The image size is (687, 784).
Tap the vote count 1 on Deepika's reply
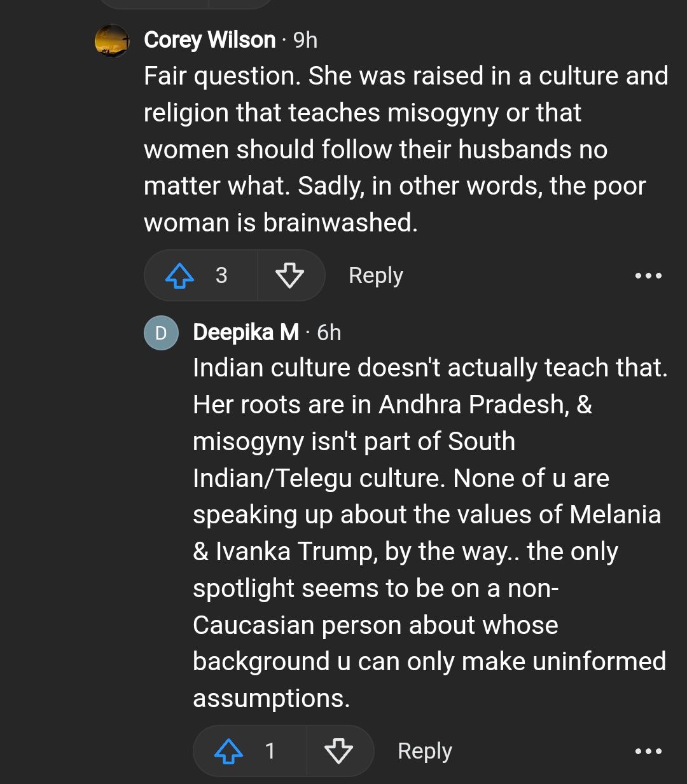pos(270,751)
